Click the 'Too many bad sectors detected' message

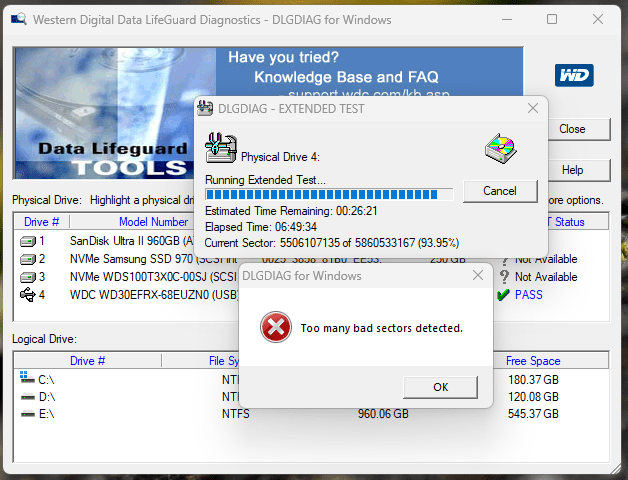point(382,328)
